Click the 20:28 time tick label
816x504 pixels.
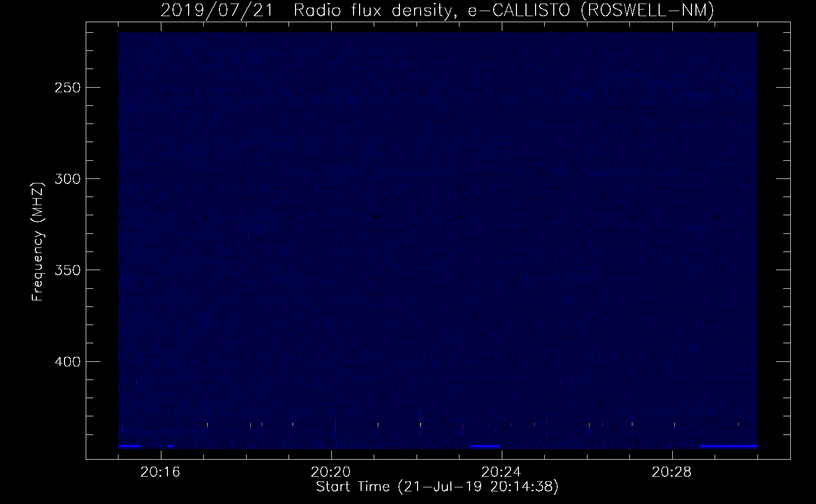672,472
